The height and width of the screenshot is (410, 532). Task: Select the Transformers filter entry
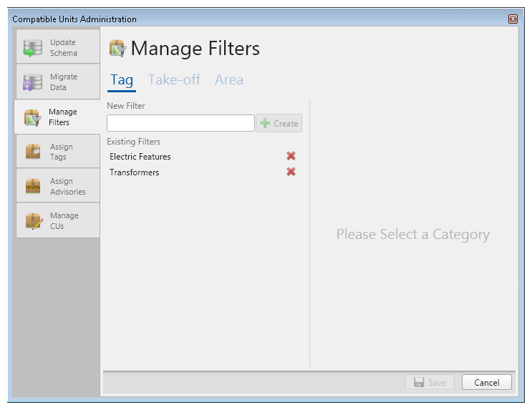(135, 172)
